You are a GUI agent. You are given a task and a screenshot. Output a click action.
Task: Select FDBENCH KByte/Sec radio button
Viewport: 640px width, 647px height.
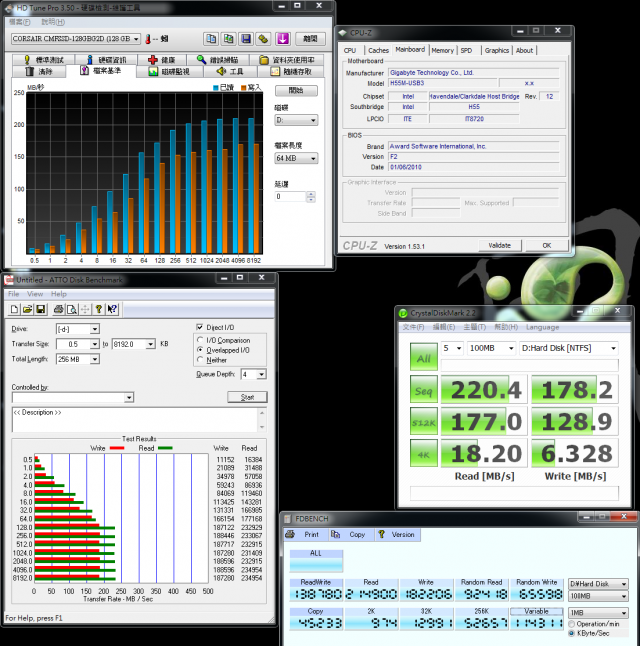(572, 633)
